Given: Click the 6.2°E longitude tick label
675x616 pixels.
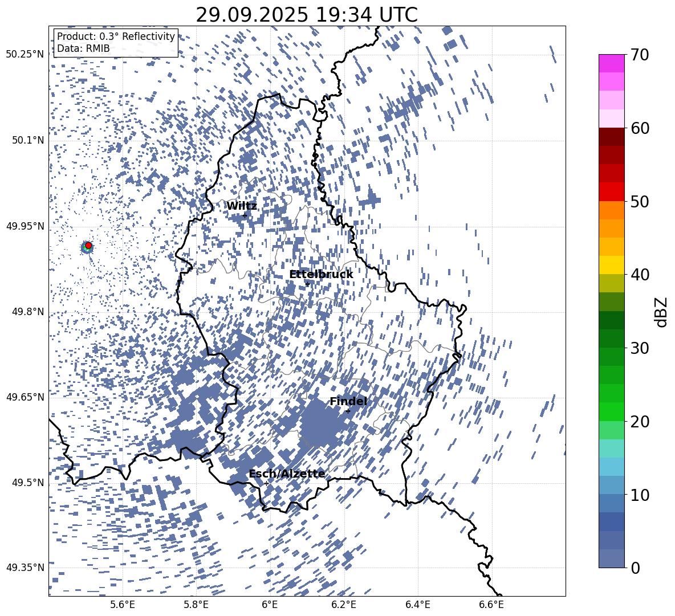Looking at the screenshot, I should (x=344, y=604).
